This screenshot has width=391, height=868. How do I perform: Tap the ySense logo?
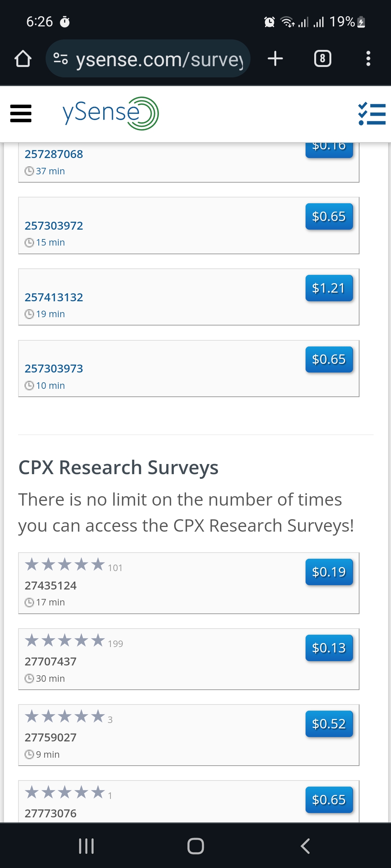pos(110,114)
